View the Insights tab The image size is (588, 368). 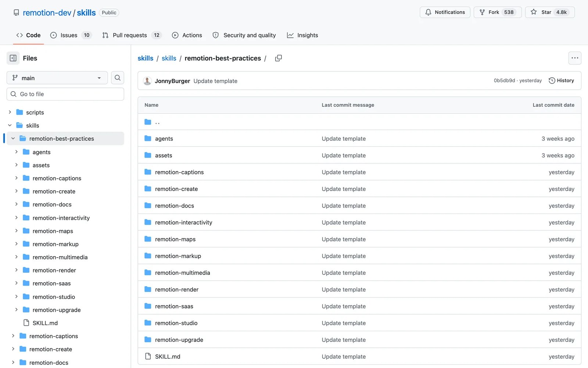pos(302,35)
